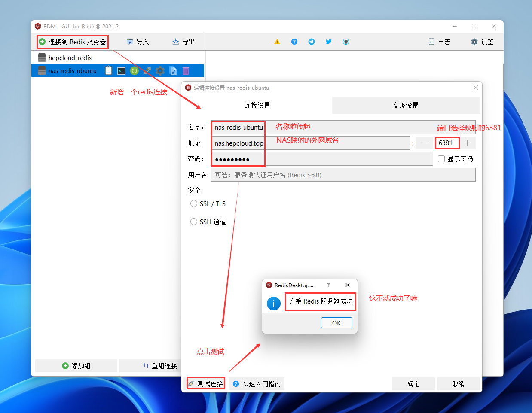Viewport: 532px width, 413px height.
Task: Increase port number with plus button
Action: (x=467, y=143)
